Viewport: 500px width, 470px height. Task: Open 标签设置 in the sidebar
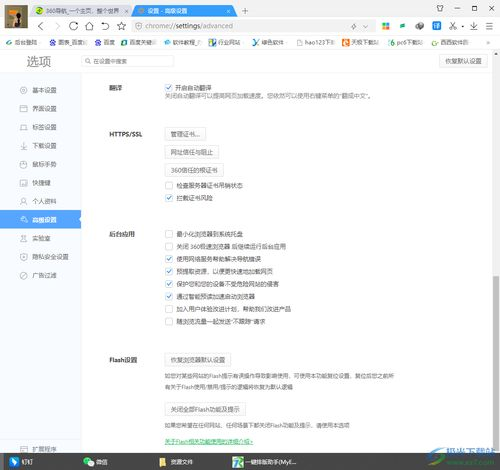coord(40,127)
